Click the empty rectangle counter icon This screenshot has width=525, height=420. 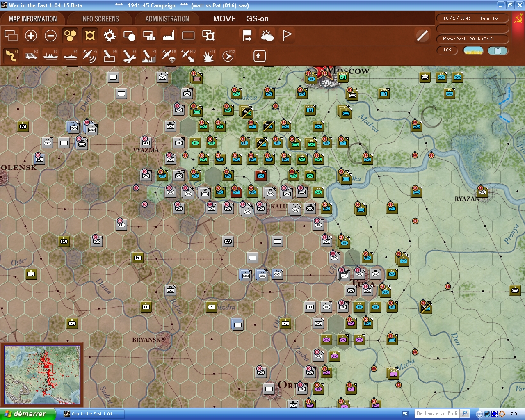pyautogui.click(x=188, y=36)
